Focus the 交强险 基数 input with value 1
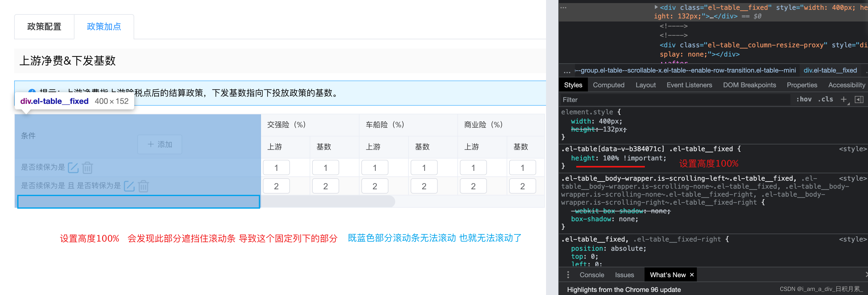 pos(326,167)
